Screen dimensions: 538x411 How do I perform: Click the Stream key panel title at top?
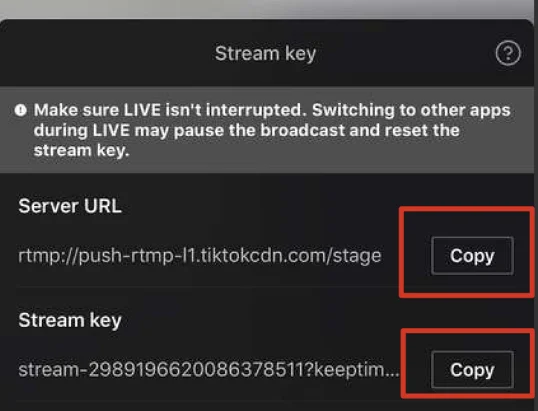pyautogui.click(x=265, y=54)
